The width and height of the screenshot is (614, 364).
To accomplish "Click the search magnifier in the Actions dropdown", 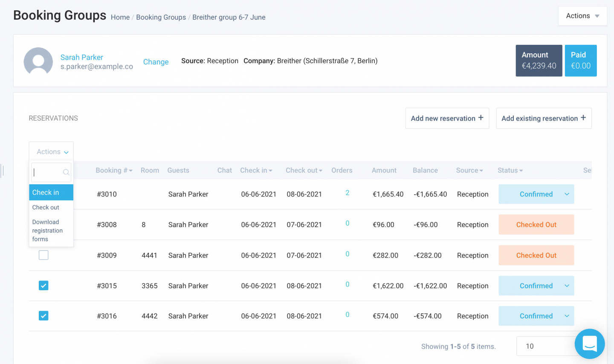I will [66, 172].
